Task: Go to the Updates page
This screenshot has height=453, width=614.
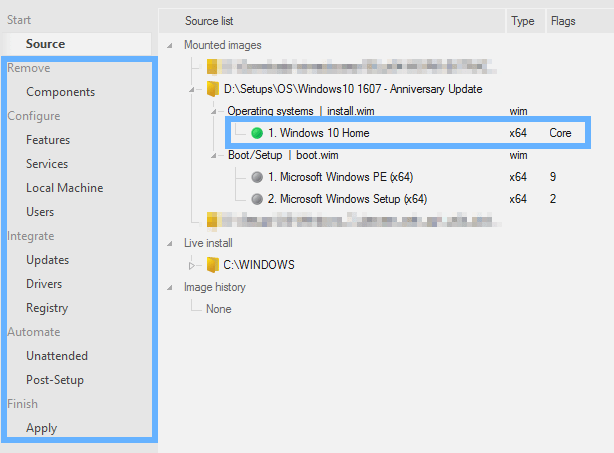Action: (47, 260)
